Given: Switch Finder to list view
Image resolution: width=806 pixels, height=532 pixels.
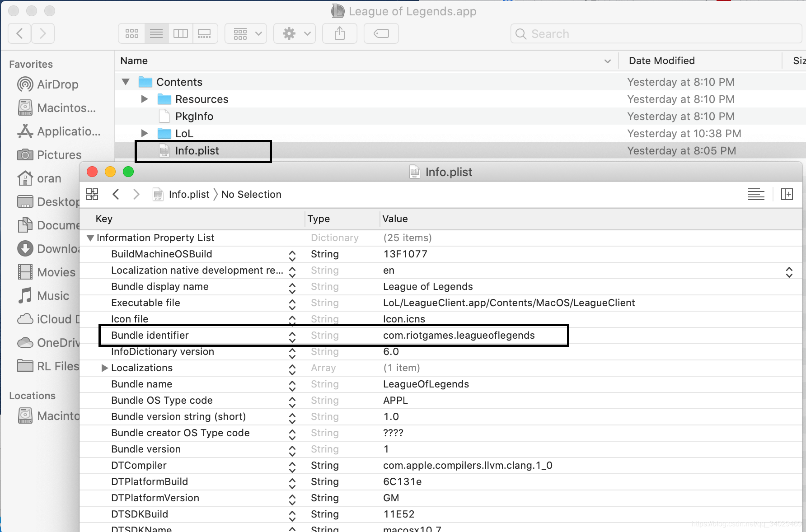Looking at the screenshot, I should [x=156, y=33].
